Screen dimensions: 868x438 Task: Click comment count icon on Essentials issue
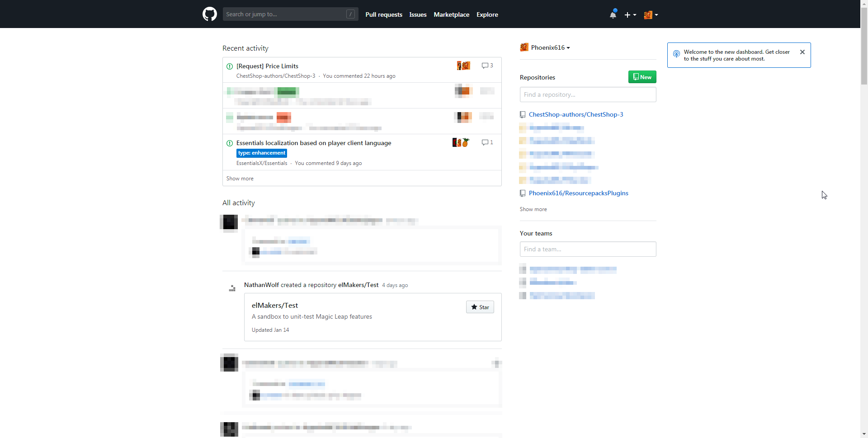pyautogui.click(x=487, y=142)
